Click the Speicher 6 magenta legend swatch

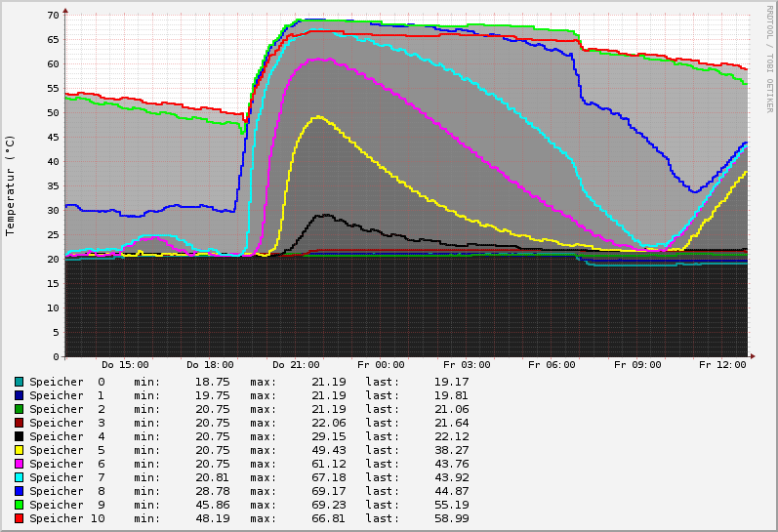[19, 464]
